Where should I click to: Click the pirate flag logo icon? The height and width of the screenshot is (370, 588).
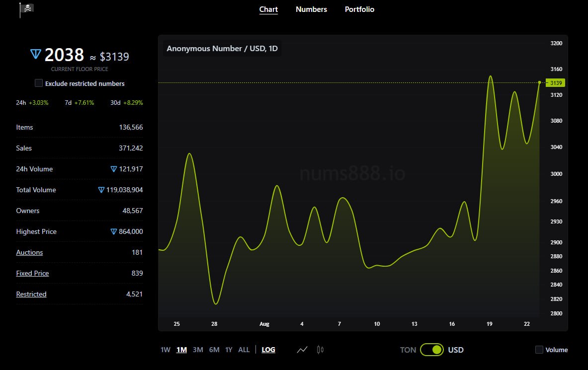[27, 9]
